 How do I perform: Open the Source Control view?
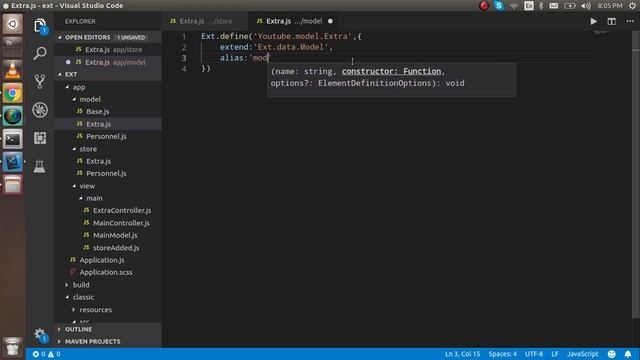click(40, 81)
